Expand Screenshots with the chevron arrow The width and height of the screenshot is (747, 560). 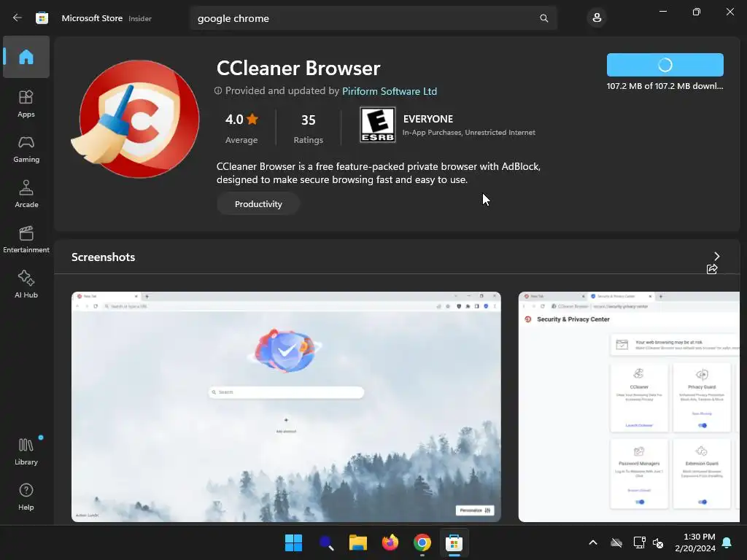click(x=716, y=256)
